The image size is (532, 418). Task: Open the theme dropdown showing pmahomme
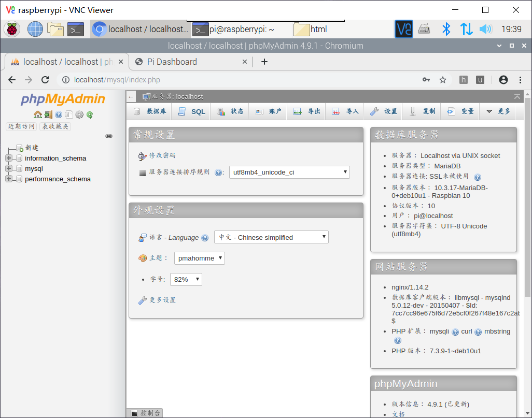coord(200,258)
